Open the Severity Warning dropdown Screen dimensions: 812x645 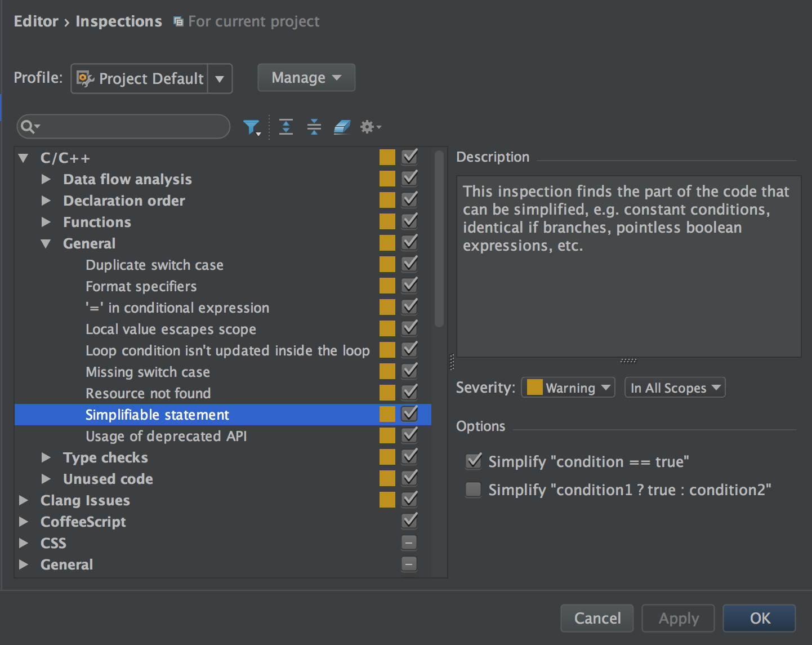tap(568, 388)
